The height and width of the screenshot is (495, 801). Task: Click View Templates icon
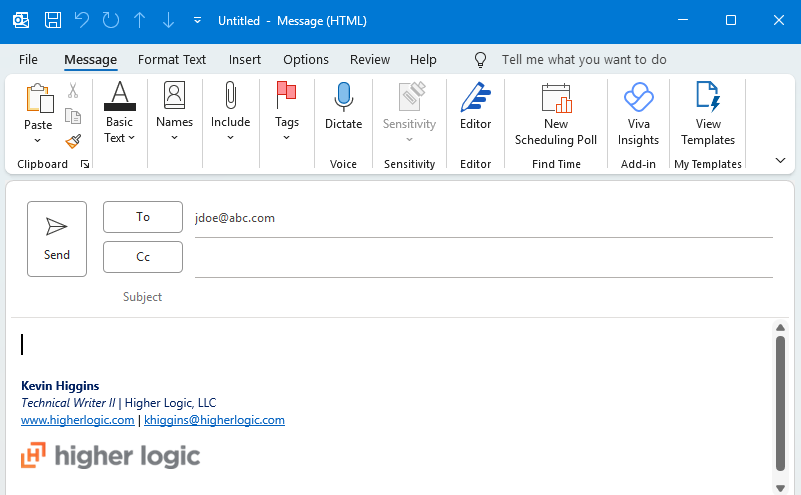click(708, 97)
